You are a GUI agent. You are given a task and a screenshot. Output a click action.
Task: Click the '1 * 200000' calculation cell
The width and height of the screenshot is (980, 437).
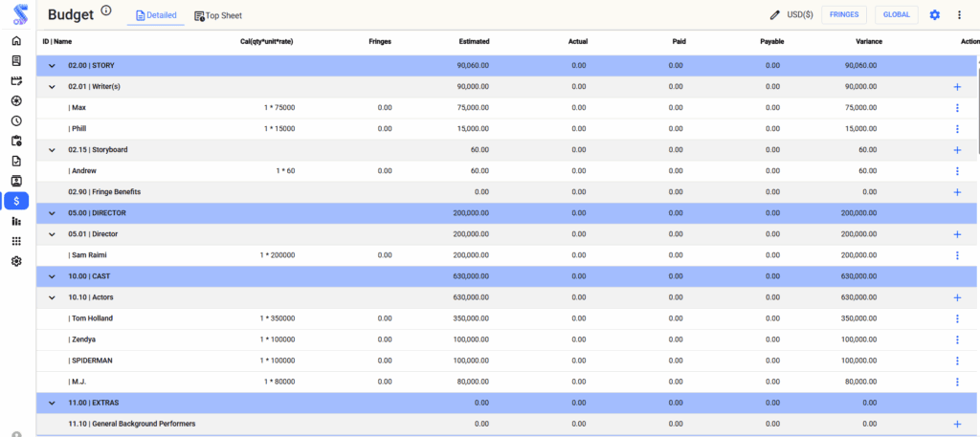pos(278,255)
